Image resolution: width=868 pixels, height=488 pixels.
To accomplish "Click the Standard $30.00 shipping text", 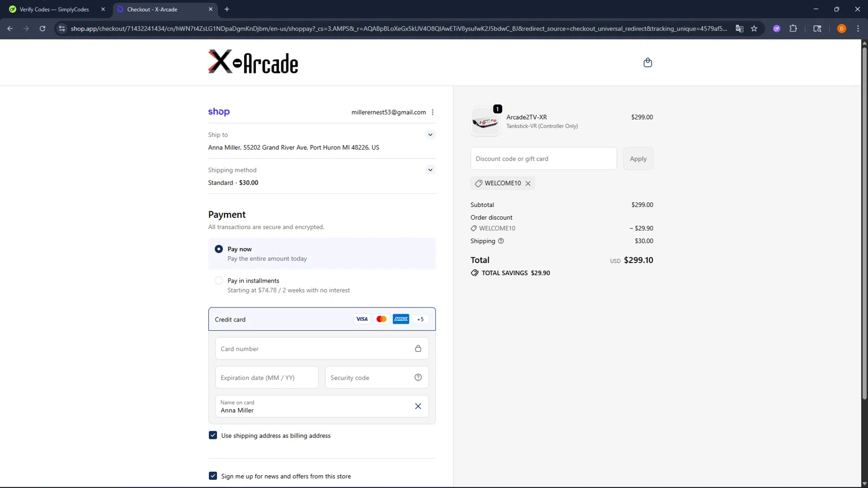I will 233,183.
